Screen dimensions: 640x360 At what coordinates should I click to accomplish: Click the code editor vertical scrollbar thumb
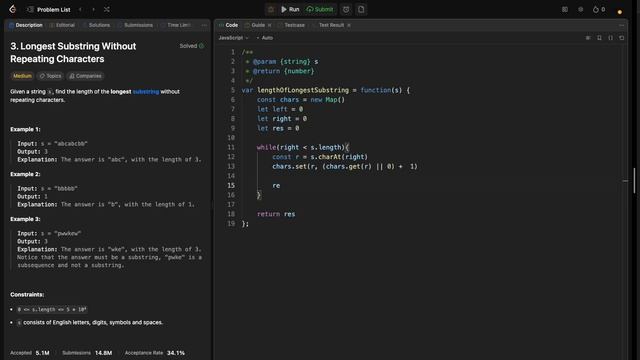pos(634,180)
